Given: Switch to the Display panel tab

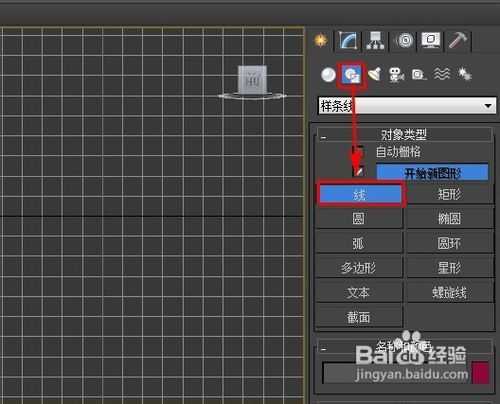Looking at the screenshot, I should pos(431,41).
